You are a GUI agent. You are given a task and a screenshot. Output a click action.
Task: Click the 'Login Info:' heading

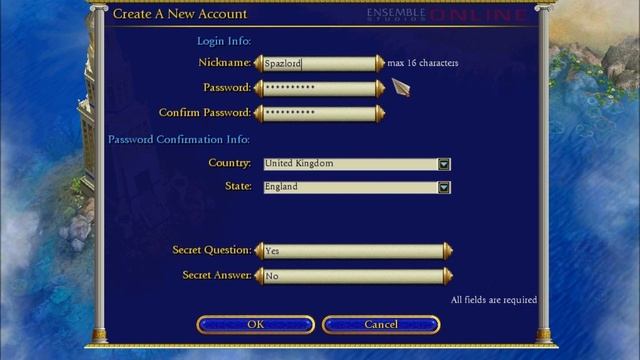coord(224,41)
